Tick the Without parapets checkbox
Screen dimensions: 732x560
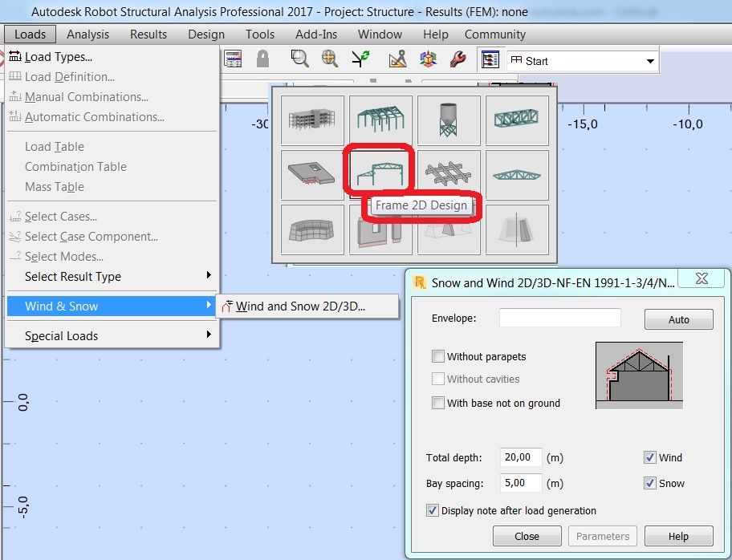[x=438, y=356]
